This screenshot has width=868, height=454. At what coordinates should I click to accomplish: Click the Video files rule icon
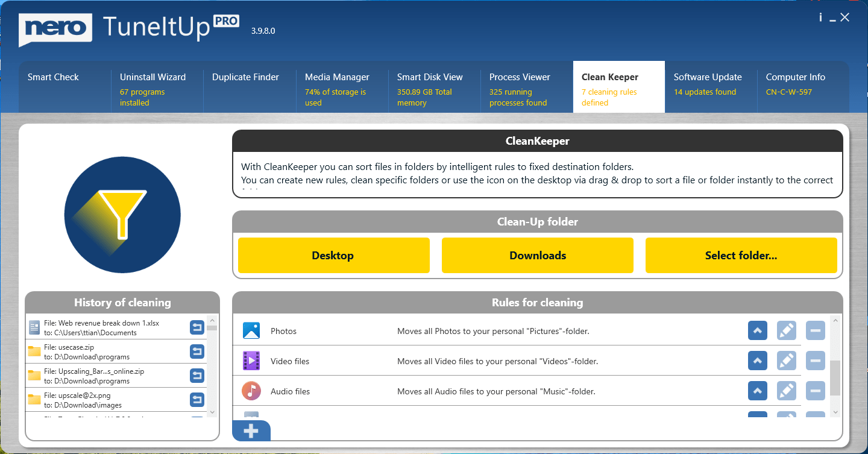(253, 361)
